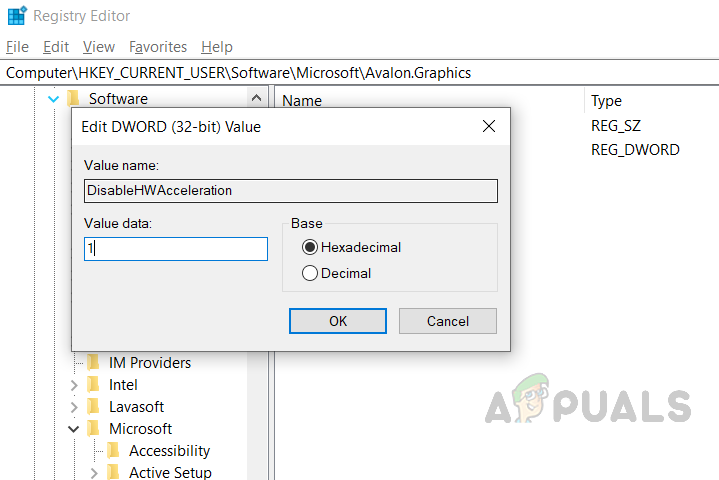
Task: Click the Registry Editor app icon
Action: (17, 16)
